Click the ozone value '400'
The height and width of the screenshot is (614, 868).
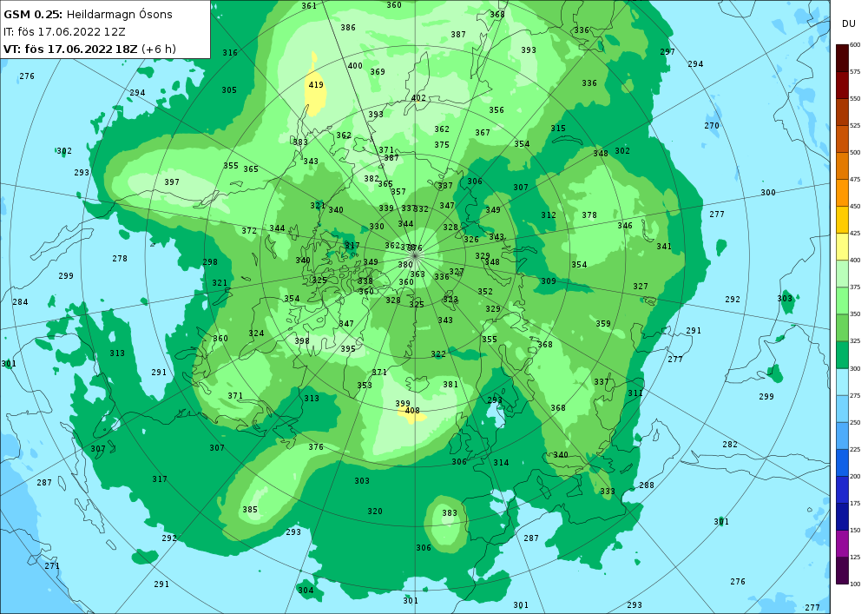355,65
